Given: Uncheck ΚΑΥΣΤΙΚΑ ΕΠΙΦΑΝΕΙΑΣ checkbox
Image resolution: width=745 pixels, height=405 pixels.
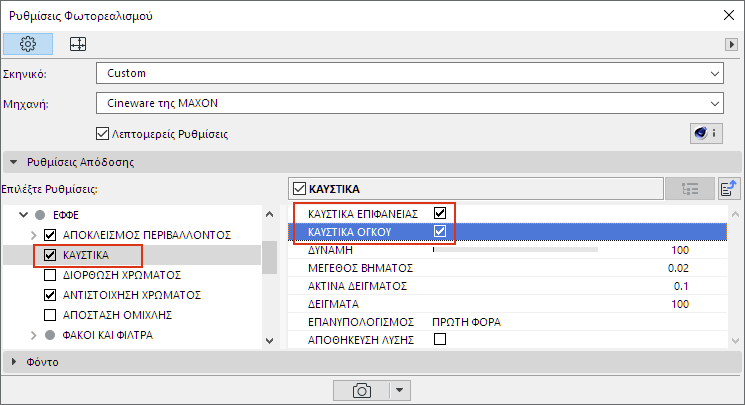Looking at the screenshot, I should click(439, 213).
